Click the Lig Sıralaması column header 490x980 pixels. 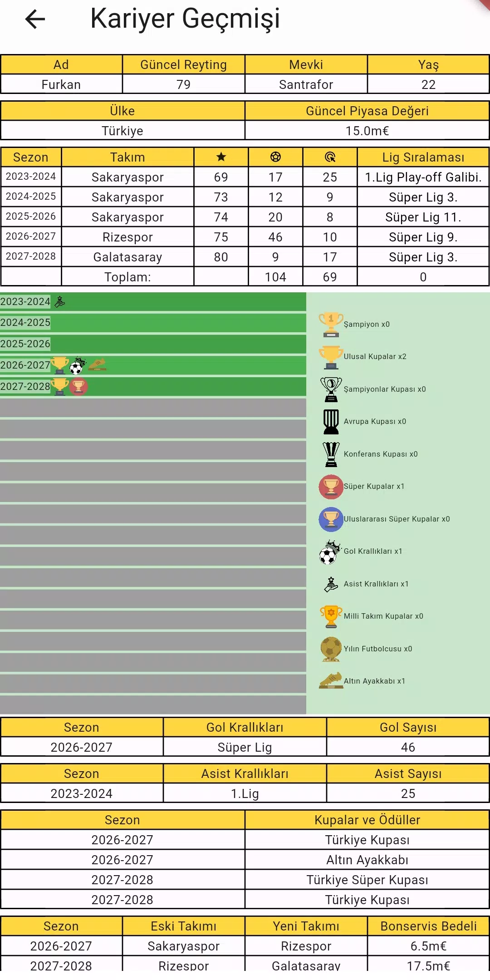point(423,158)
